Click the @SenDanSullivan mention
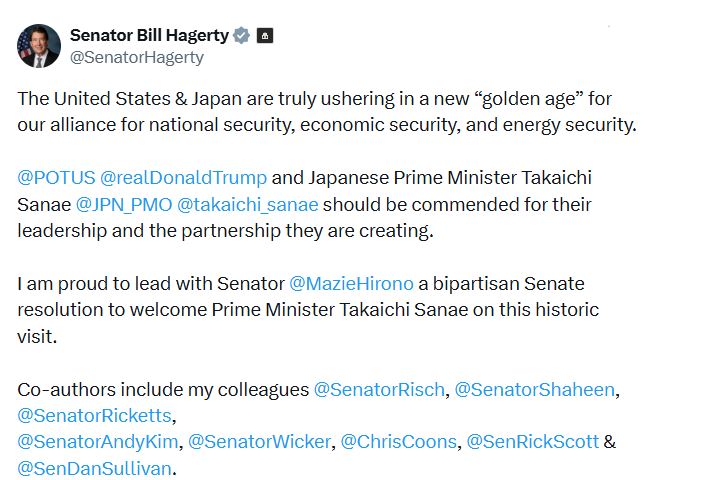 pyautogui.click(x=96, y=467)
